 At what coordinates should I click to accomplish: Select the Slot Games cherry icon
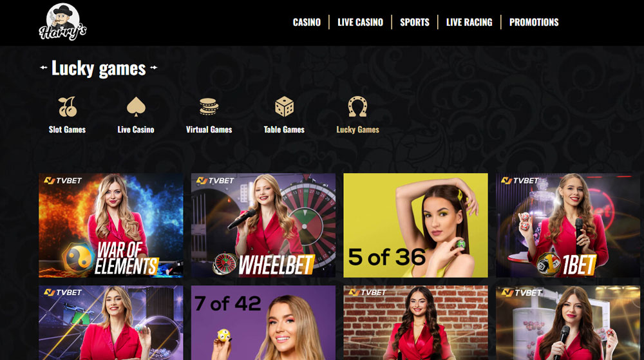[68, 107]
